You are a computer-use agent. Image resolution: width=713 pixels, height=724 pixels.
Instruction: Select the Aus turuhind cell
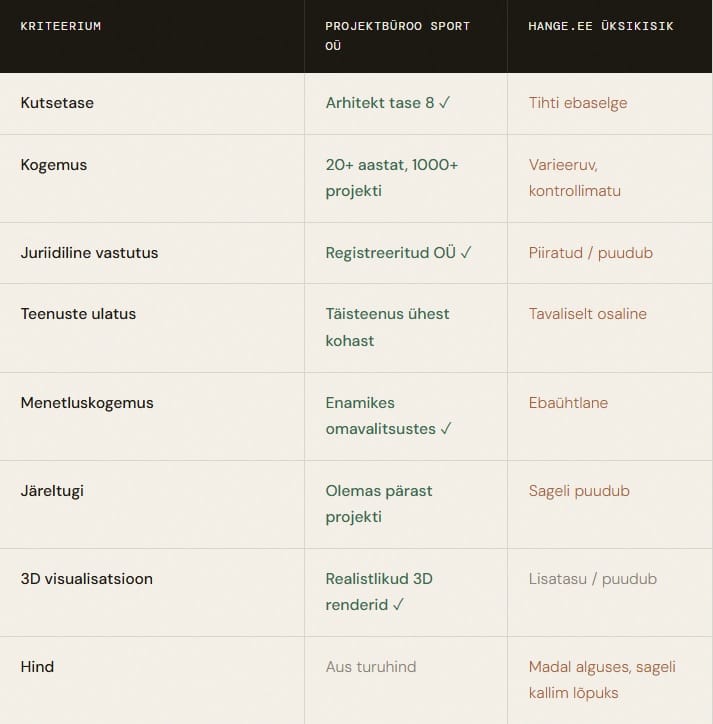(x=371, y=666)
